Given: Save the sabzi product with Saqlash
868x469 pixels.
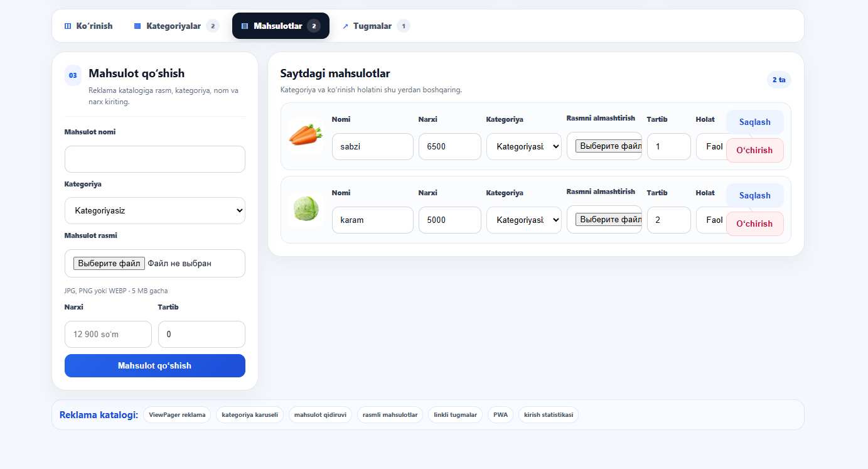Looking at the screenshot, I should coord(755,122).
